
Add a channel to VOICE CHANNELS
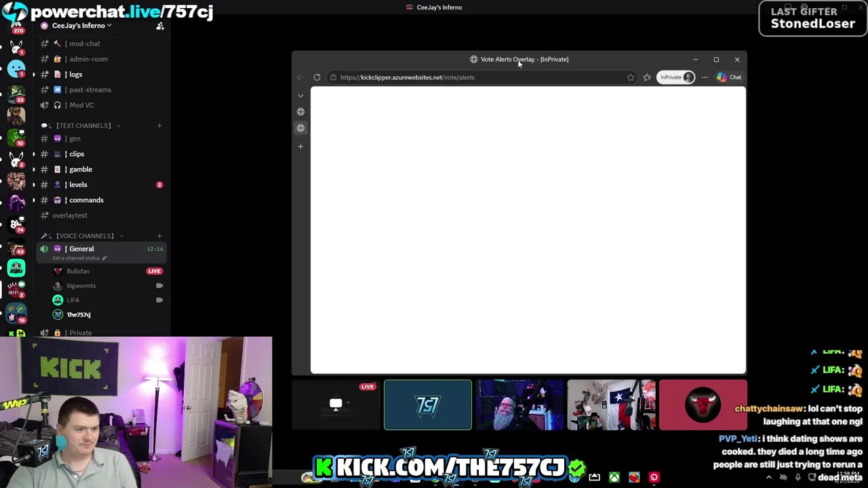pyautogui.click(x=159, y=236)
